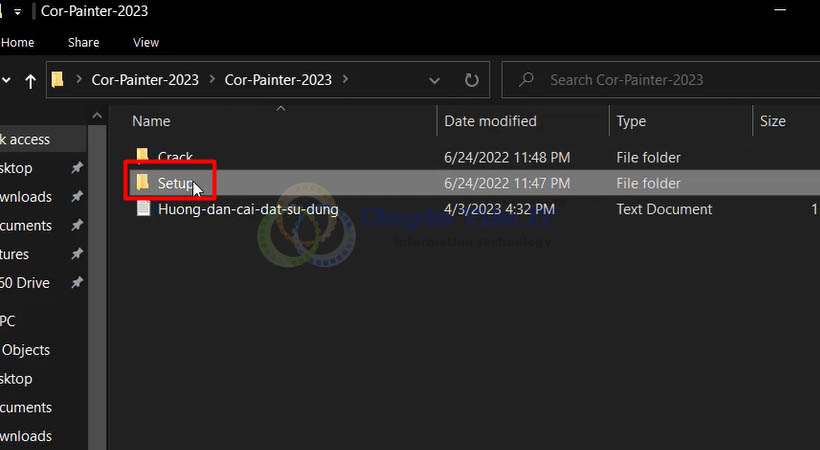Click the pin icon beside Downloads

[77, 197]
